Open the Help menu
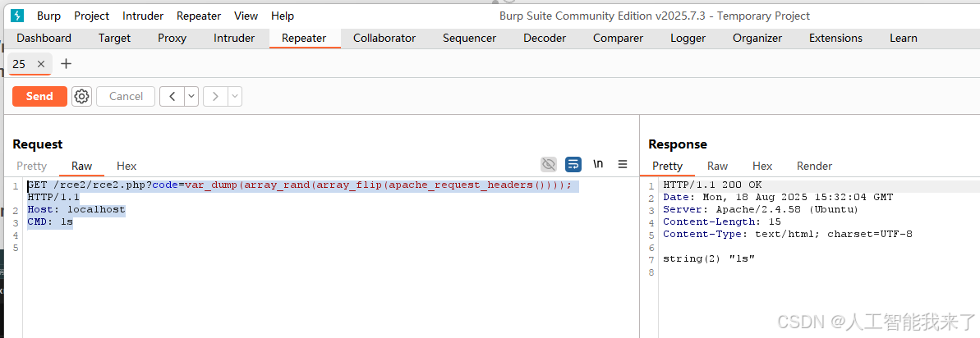 tap(283, 16)
